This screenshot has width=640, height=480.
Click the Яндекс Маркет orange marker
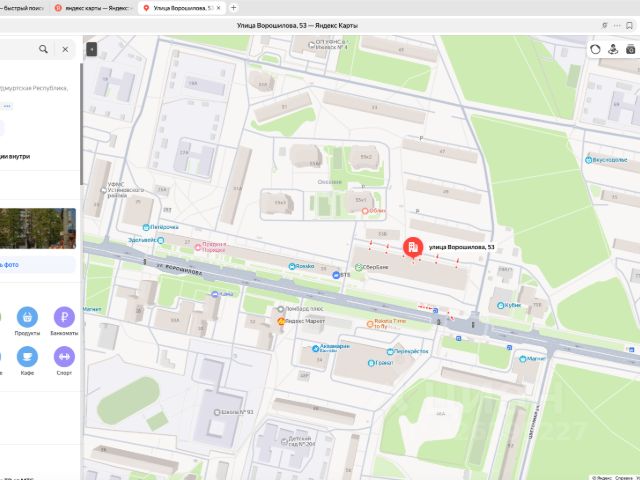pyautogui.click(x=281, y=321)
